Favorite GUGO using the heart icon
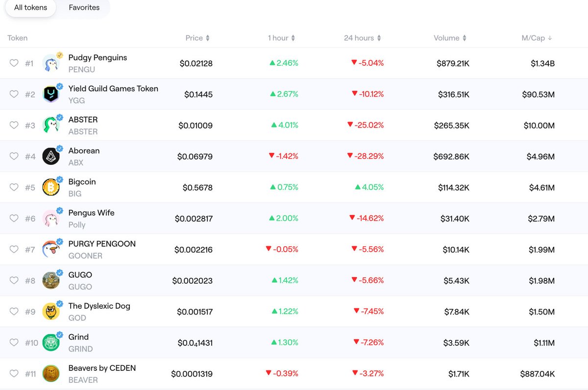Viewport: 588px width, 390px height. coord(14,280)
